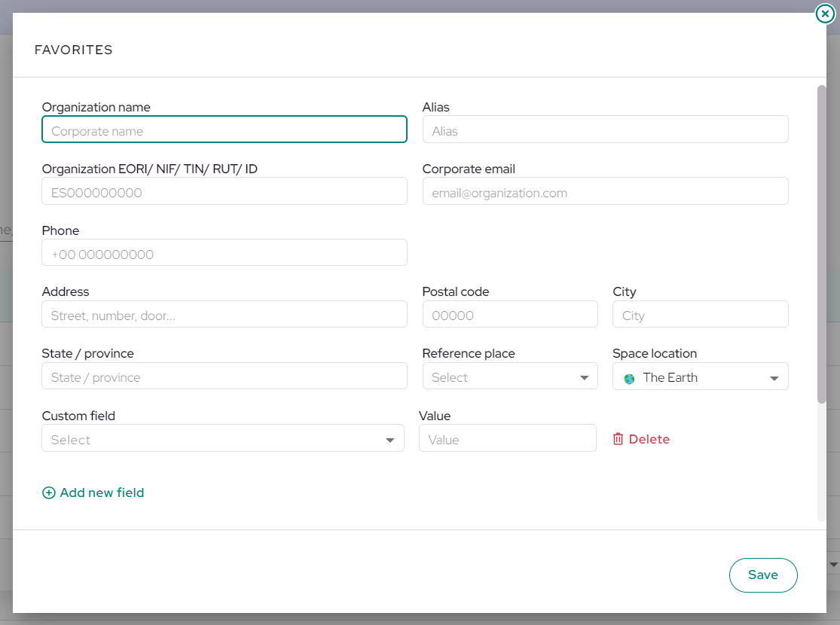The image size is (840, 625).
Task: Click the trash icon next to Delete
Action: tap(618, 439)
